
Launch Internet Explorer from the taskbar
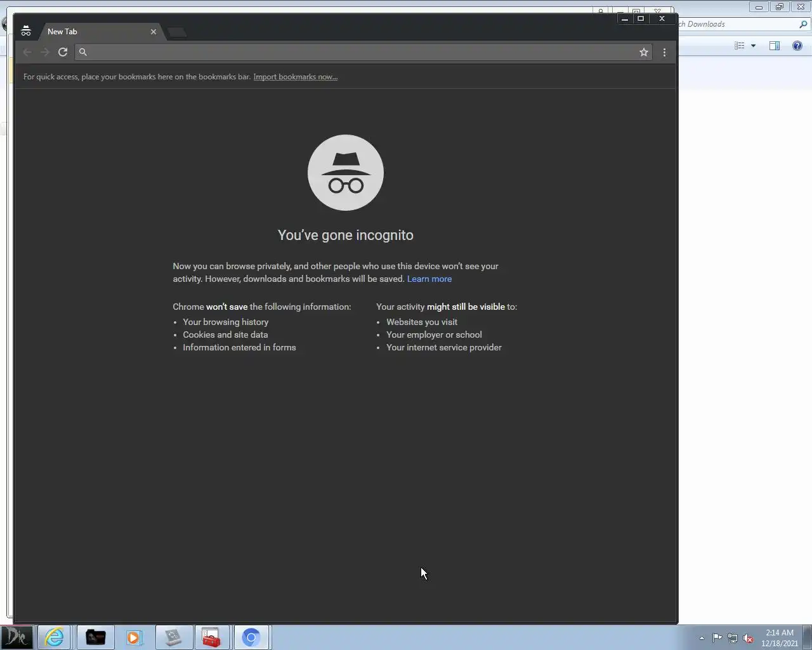55,637
